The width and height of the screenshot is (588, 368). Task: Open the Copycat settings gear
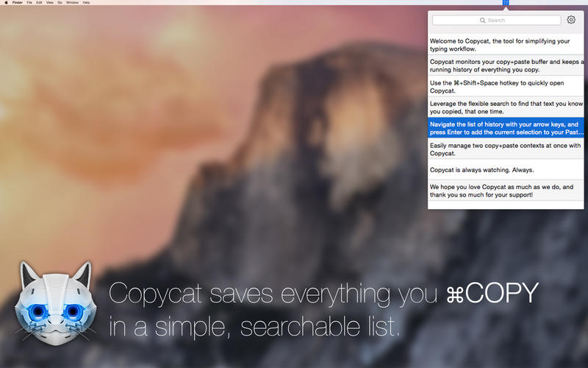coord(571,20)
